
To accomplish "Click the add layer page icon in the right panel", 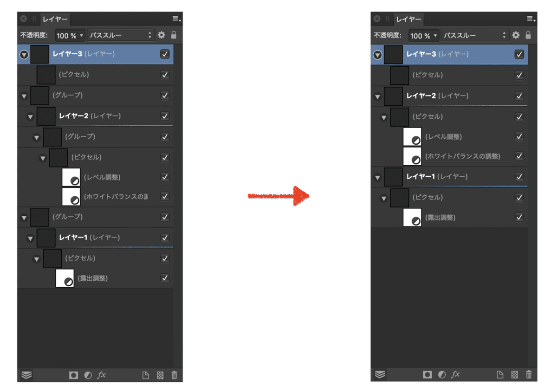I will 500,374.
